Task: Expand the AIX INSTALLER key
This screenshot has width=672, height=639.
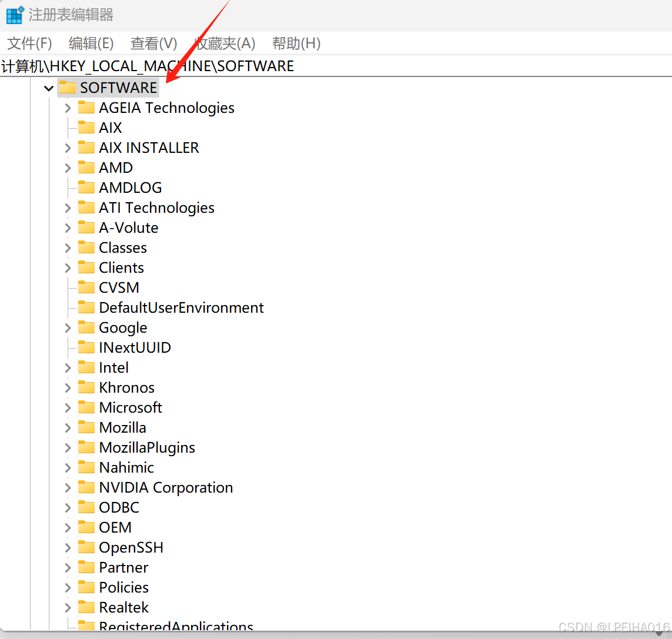Action: click(x=68, y=148)
